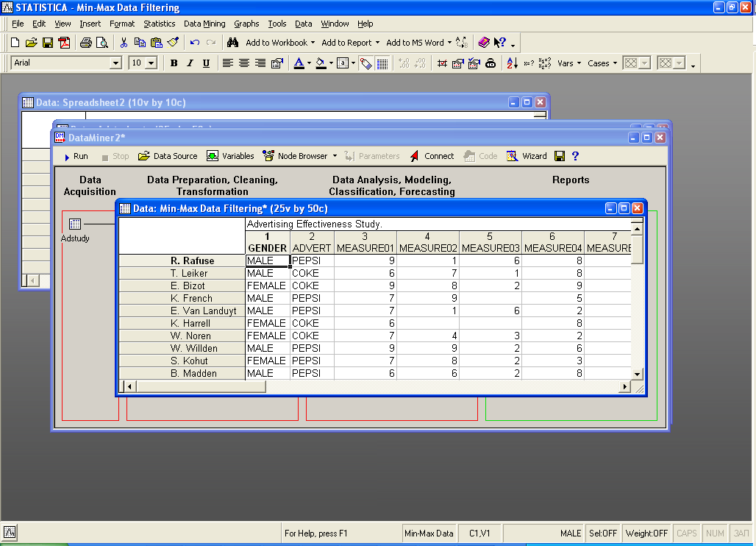This screenshot has height=546, width=756.
Task: Click the Adstudy data source node
Action: click(75, 224)
